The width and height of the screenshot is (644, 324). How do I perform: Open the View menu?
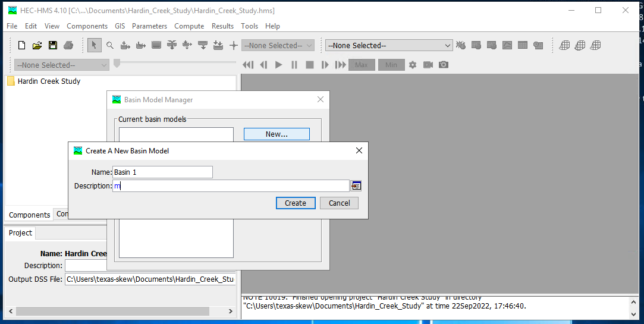click(x=52, y=26)
